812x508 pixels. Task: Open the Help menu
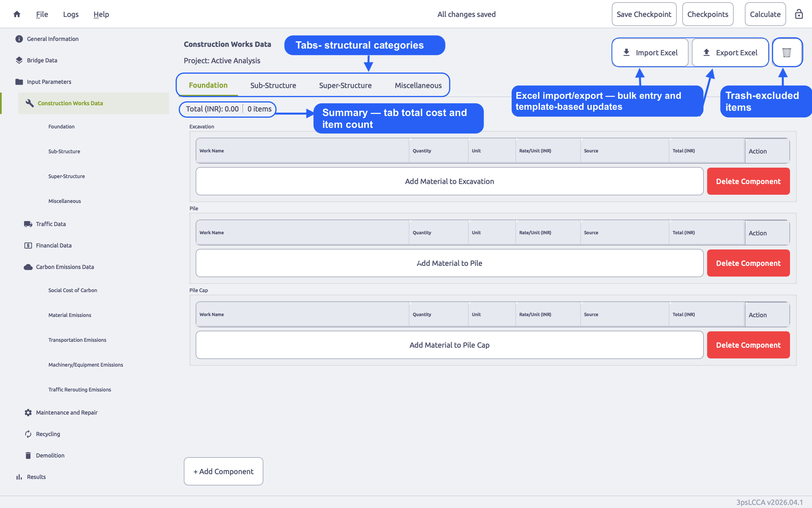pyautogui.click(x=101, y=14)
